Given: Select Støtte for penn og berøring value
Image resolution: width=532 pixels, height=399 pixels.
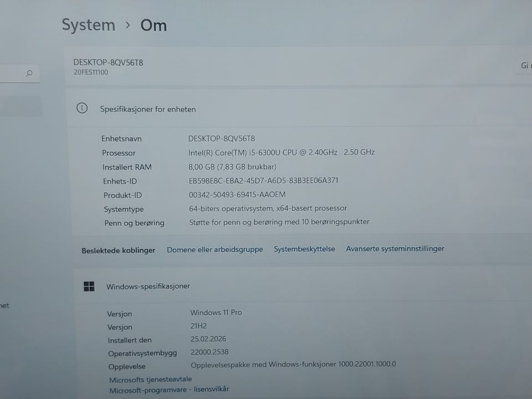Looking at the screenshot, I should tap(279, 222).
